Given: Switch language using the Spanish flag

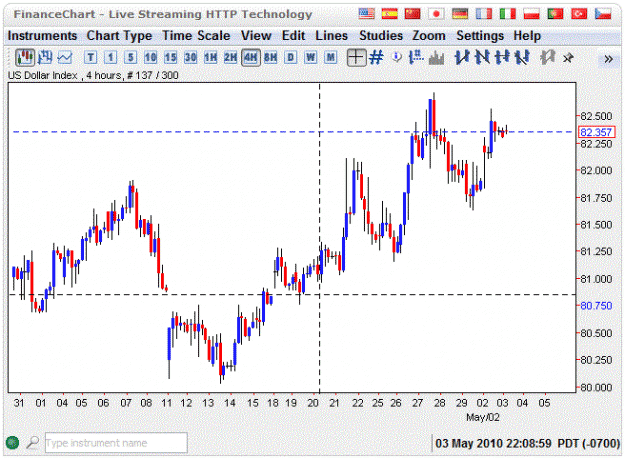Looking at the screenshot, I should coord(389,14).
